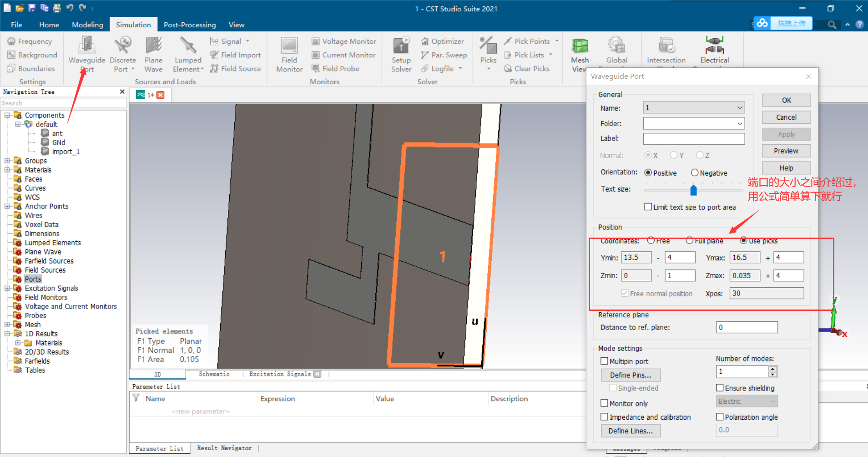Launch Setup Solver
The height and width of the screenshot is (457, 868).
(401, 54)
